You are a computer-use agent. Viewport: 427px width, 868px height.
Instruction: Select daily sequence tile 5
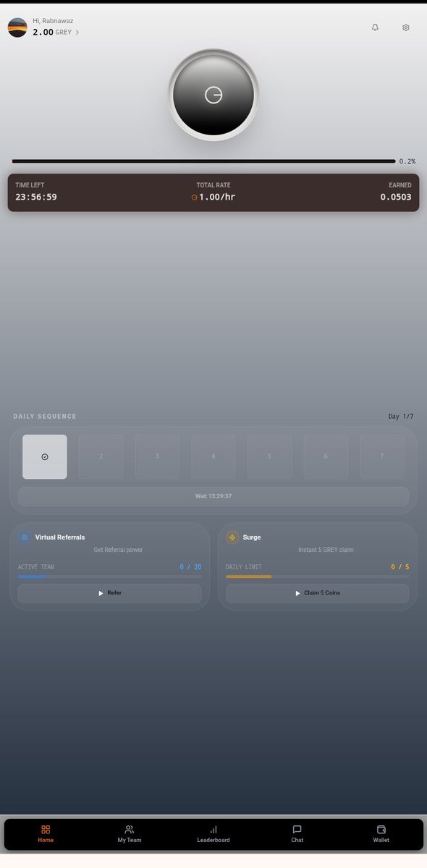coord(269,456)
